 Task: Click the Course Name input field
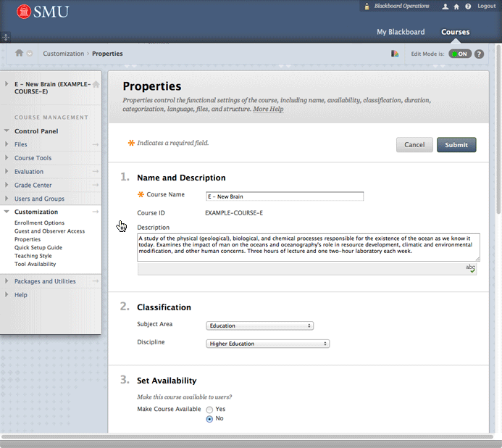pos(285,196)
